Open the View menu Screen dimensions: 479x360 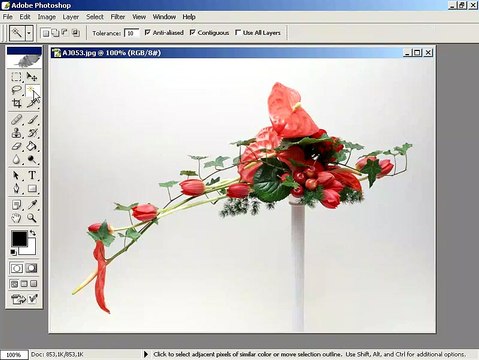[139, 17]
